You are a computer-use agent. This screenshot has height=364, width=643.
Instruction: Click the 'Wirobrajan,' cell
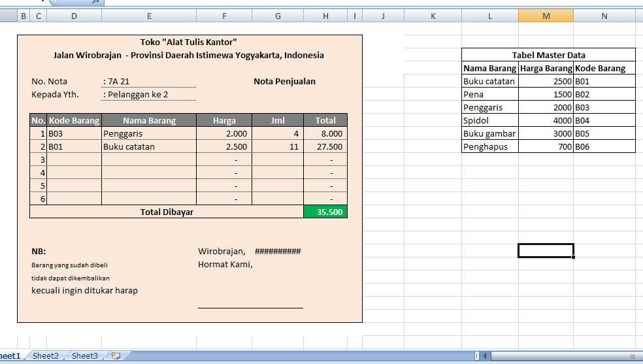click(x=222, y=252)
